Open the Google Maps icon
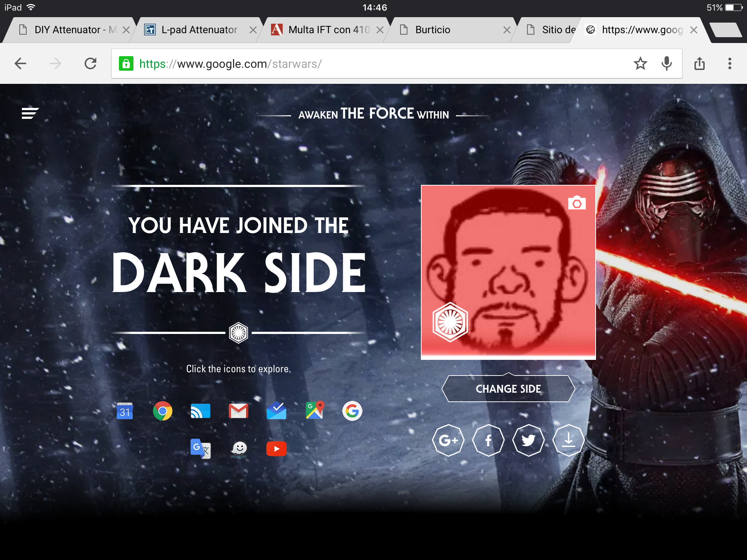This screenshot has height=560, width=747. pos(315,411)
